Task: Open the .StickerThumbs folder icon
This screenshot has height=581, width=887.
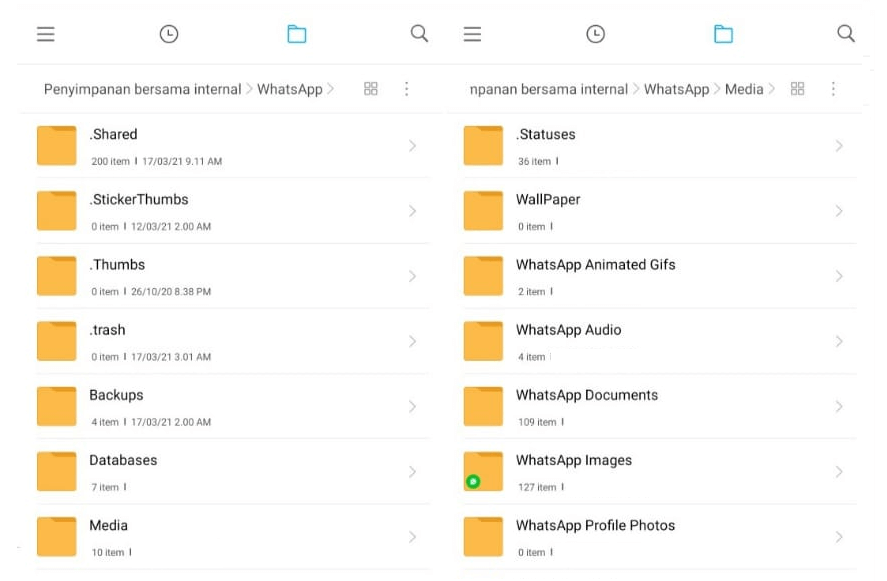Action: [x=57, y=210]
